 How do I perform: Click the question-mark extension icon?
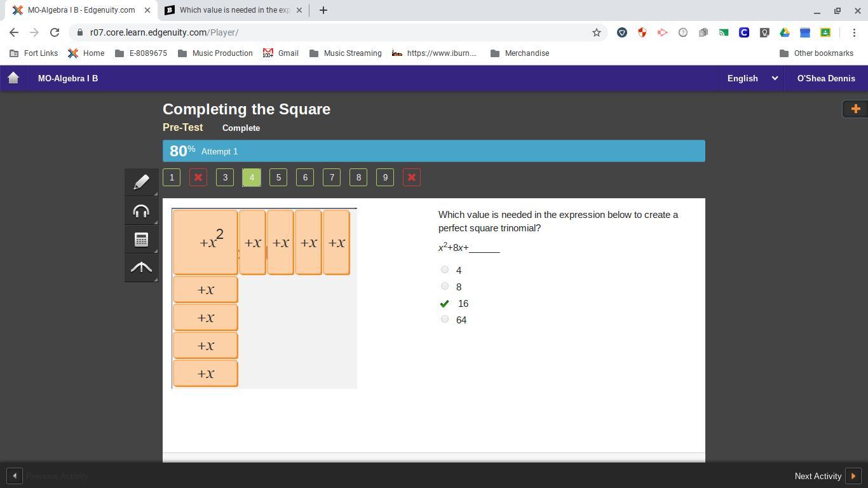pos(683,32)
